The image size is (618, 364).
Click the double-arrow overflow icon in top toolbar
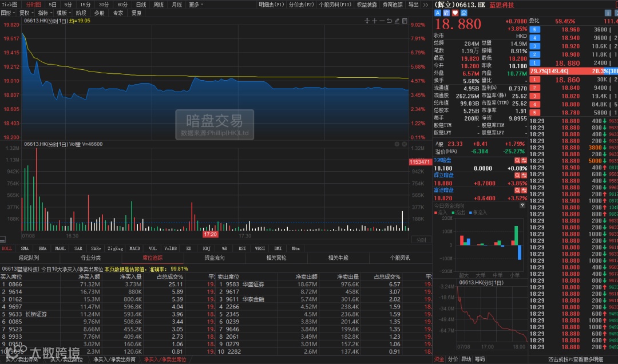coord(426,5)
